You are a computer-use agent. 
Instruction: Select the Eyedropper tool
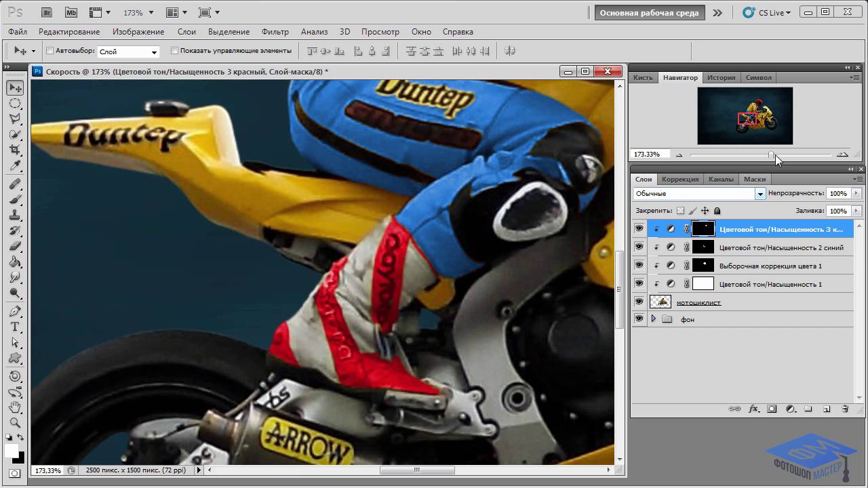15,165
